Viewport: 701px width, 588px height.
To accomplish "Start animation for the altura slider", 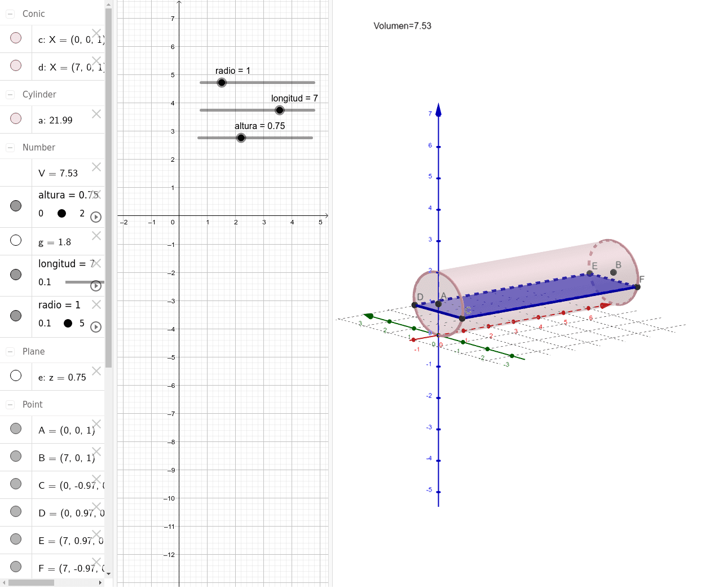I will [96, 216].
